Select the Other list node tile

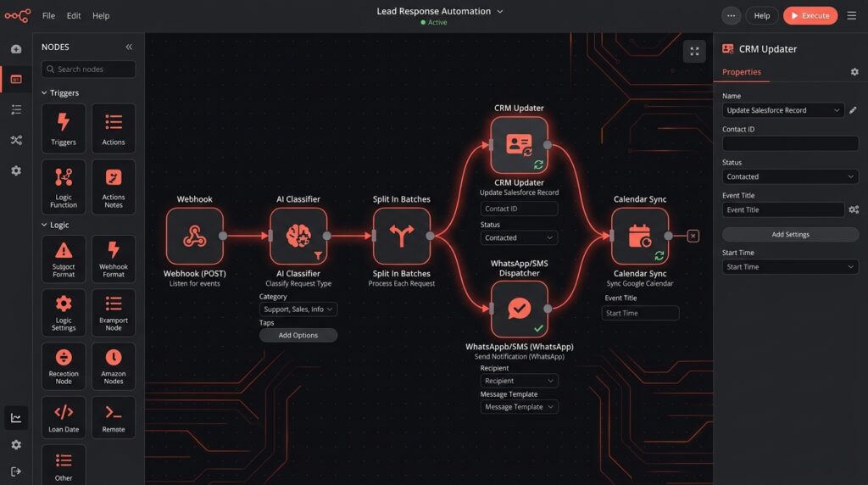(x=64, y=465)
